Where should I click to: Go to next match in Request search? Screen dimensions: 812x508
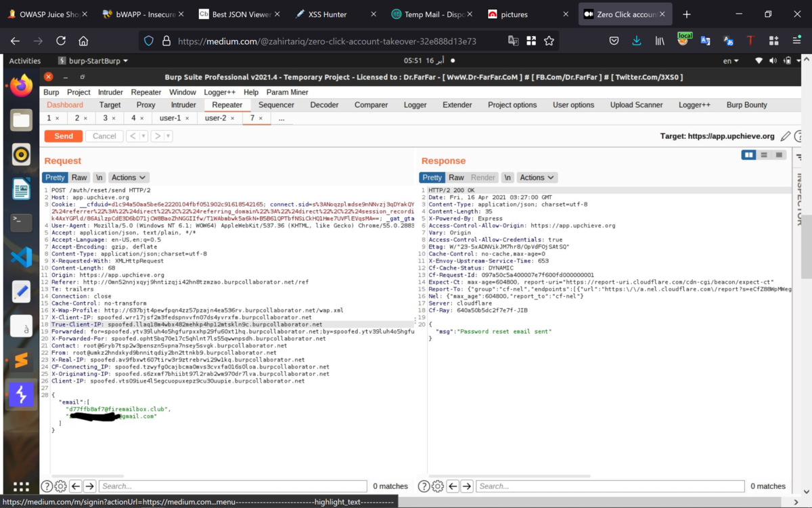point(89,486)
